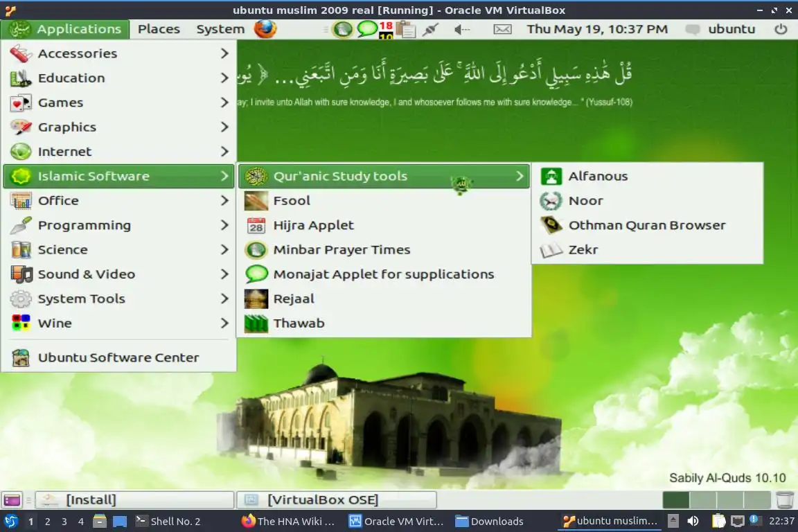Open the clock showing Thu May 19
Screen dimensions: 798x532
click(597, 29)
